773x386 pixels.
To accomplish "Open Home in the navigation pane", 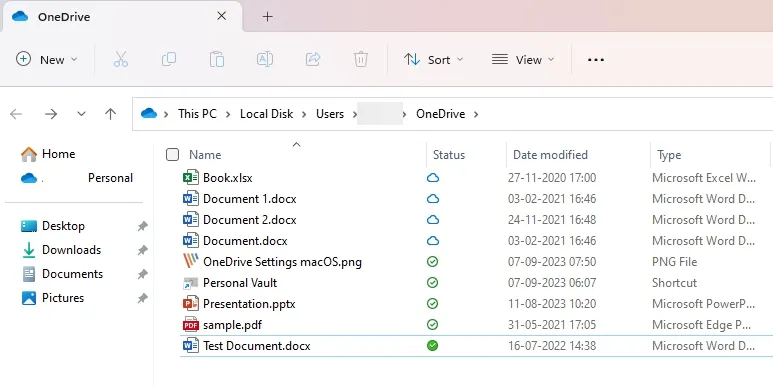I will tap(48, 154).
